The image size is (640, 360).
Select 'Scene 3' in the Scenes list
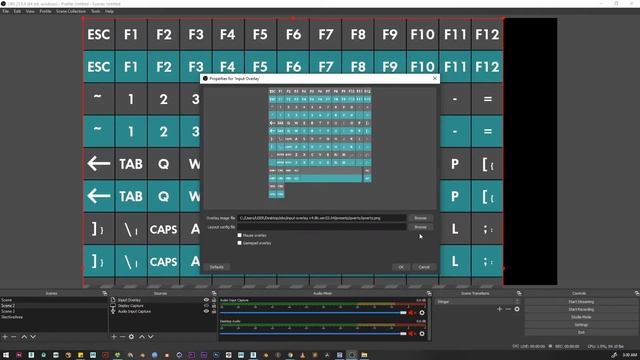pos(53,311)
